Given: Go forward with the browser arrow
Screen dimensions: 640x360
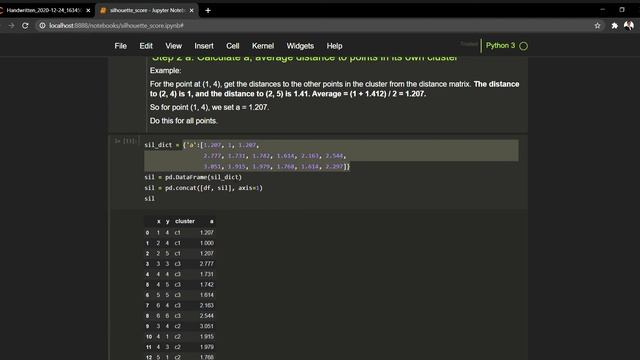Looking at the screenshot, I should click(x=11, y=25).
